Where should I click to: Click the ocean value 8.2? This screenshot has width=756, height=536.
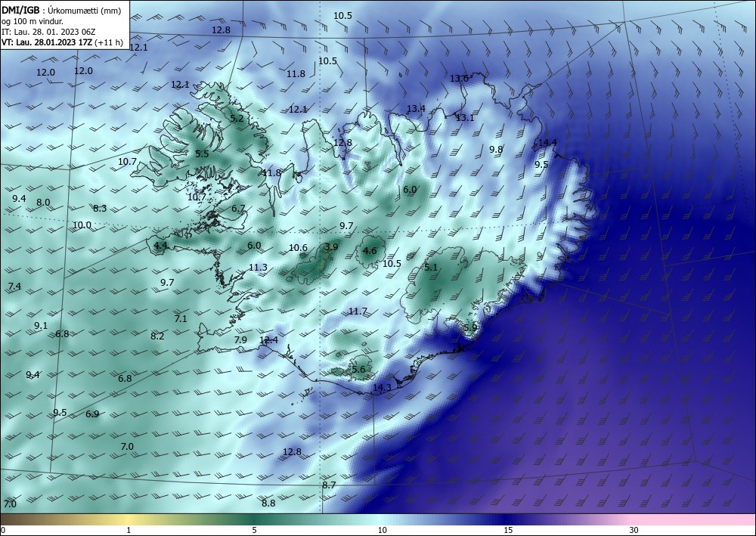point(157,336)
